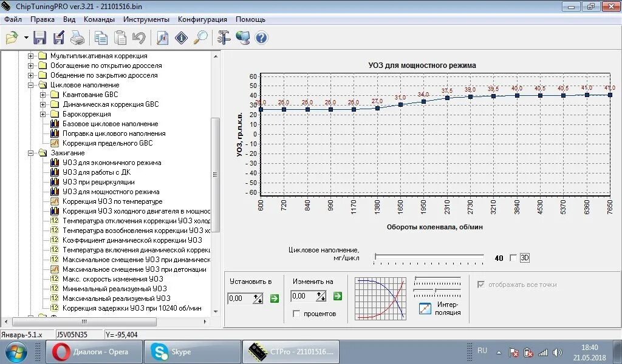
Task: Adjust the Цикловое наполнение slider
Action: pos(429,258)
